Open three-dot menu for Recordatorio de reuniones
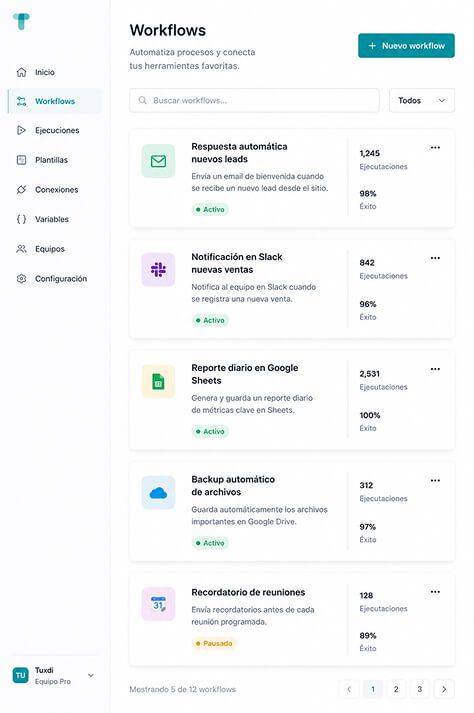The height and width of the screenshot is (713, 474). click(435, 592)
